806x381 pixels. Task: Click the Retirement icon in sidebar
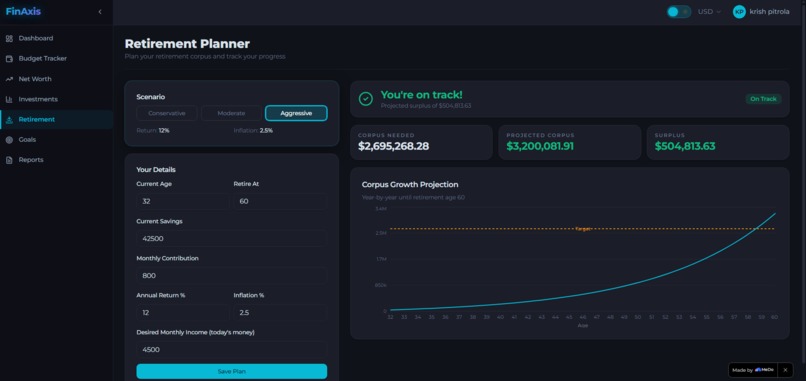click(9, 120)
